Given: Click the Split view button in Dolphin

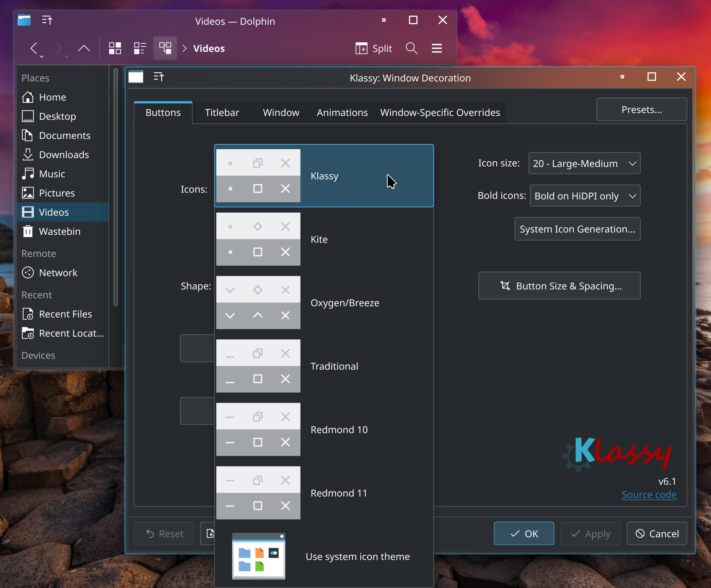Looking at the screenshot, I should [x=374, y=48].
